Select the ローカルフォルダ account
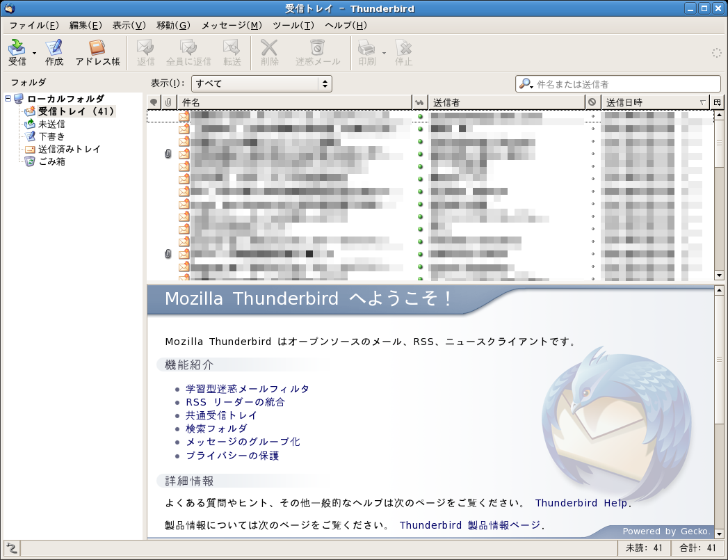Screen dimensions: 728x560 pos(65,99)
